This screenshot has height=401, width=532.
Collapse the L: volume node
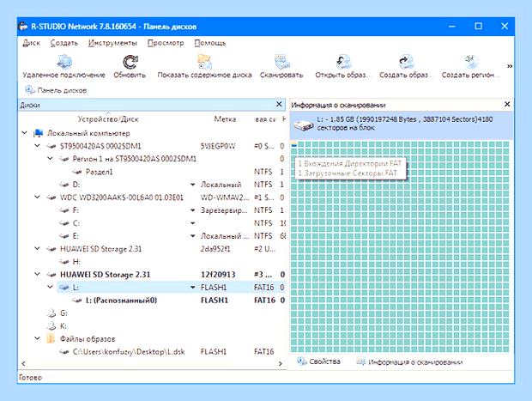click(50, 287)
